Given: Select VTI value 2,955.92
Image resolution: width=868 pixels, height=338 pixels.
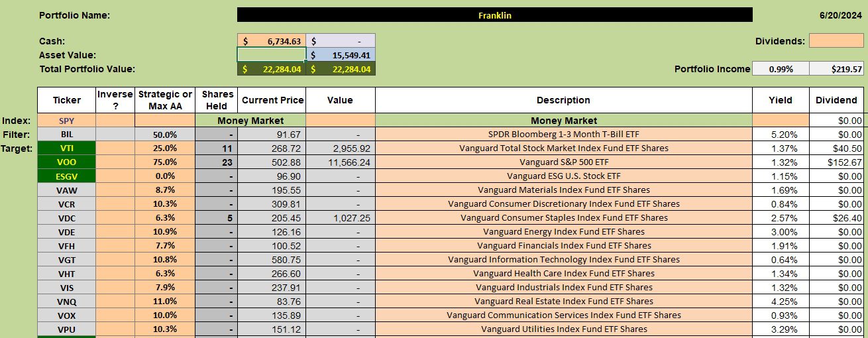Looking at the screenshot, I should point(341,148).
